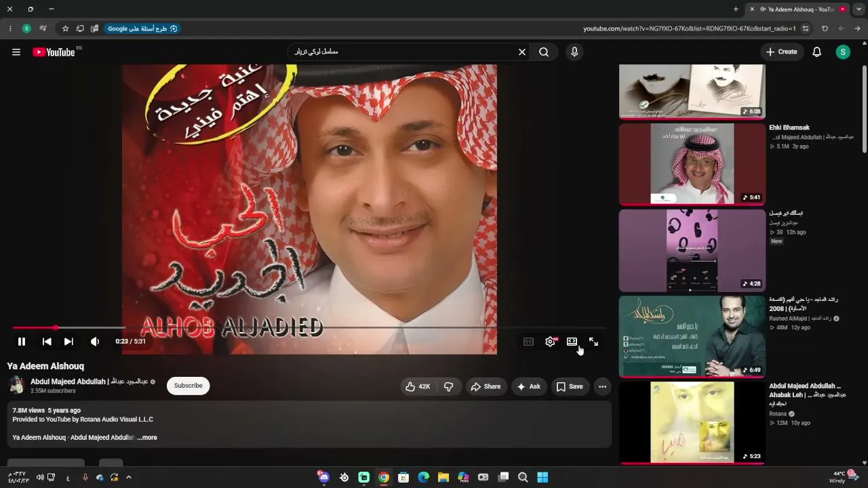Open Discord from the taskbar
This screenshot has width=868, height=488.
click(x=324, y=477)
